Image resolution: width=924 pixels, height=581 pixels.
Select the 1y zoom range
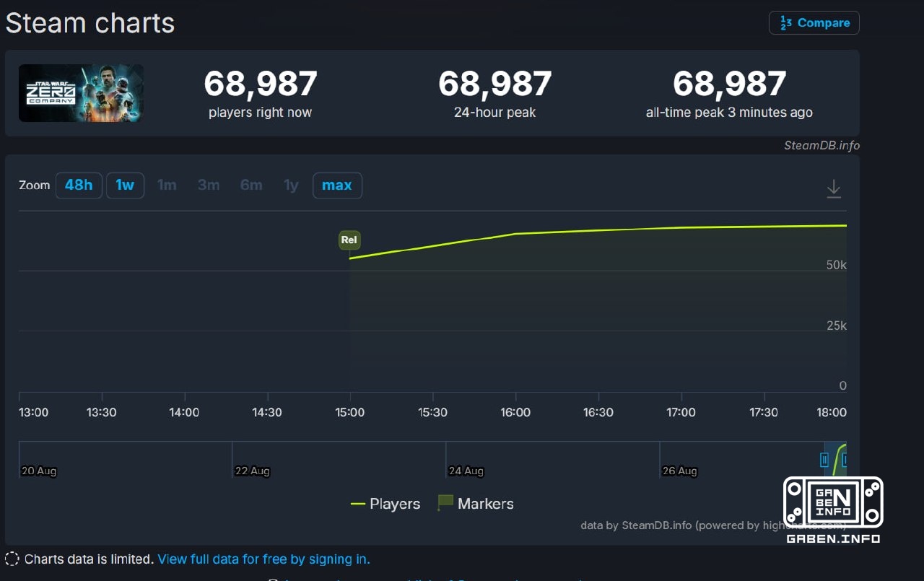pos(291,185)
